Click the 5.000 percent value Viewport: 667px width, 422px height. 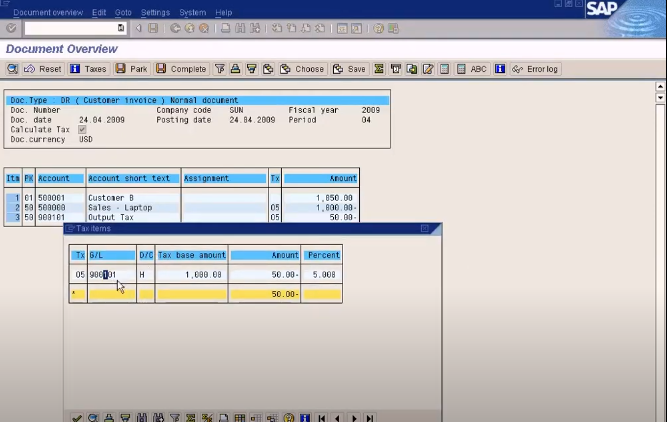(x=322, y=275)
